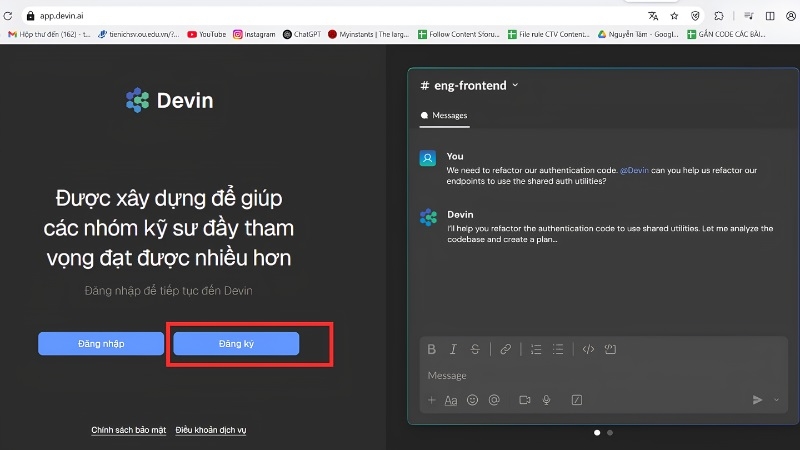Open the emoji picker
The image size is (800, 450).
click(x=472, y=400)
